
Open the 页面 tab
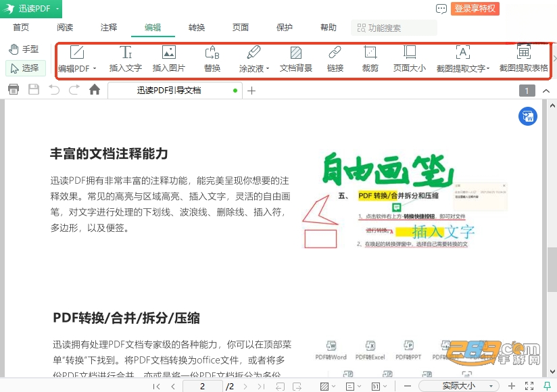pyautogui.click(x=241, y=27)
